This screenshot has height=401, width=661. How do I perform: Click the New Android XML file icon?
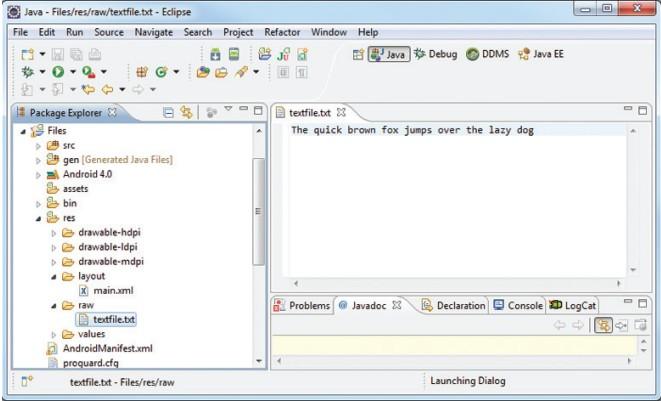(x=302, y=54)
